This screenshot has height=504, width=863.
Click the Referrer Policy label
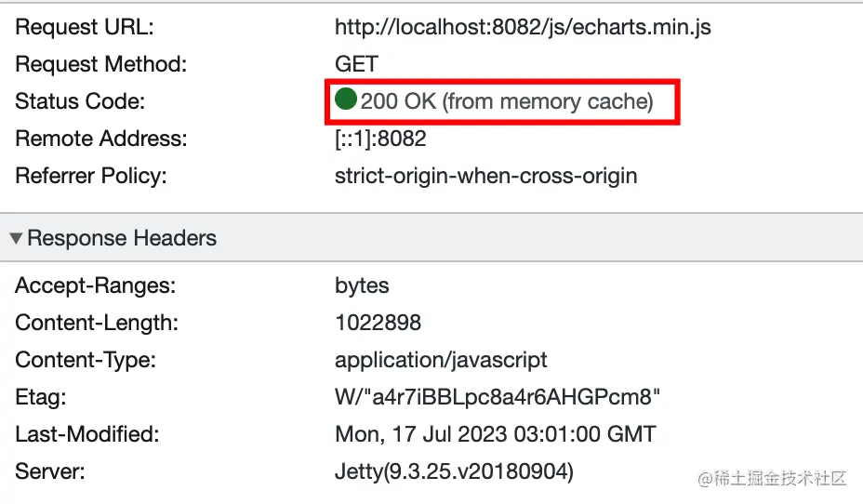coord(91,176)
